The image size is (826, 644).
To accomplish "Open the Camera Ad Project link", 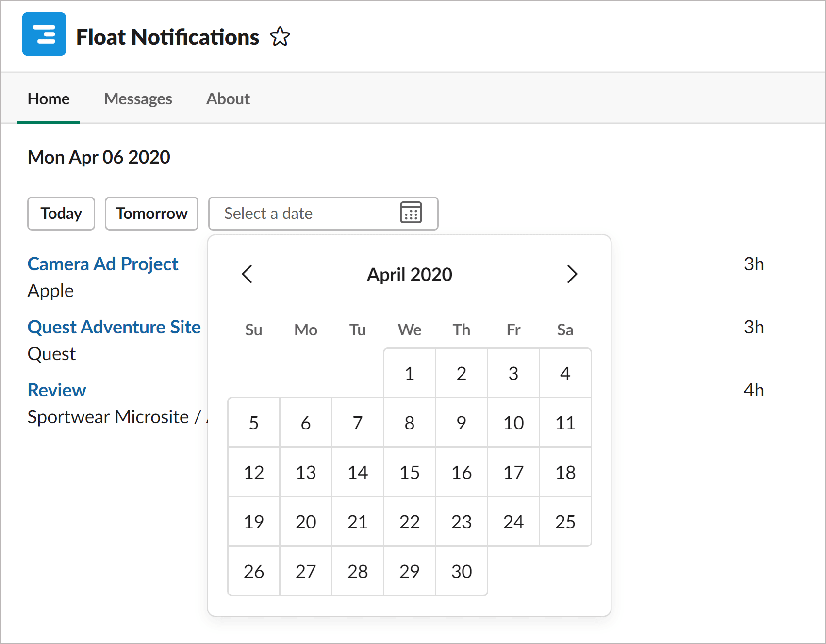I will click(103, 264).
